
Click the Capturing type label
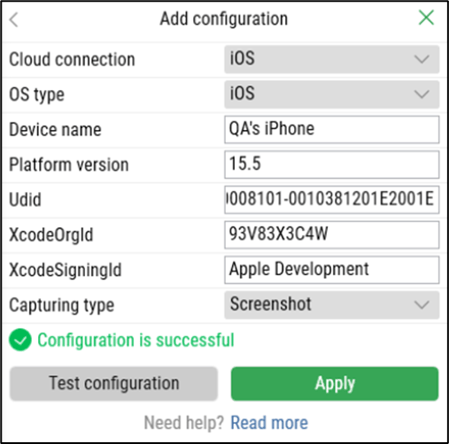point(62,305)
